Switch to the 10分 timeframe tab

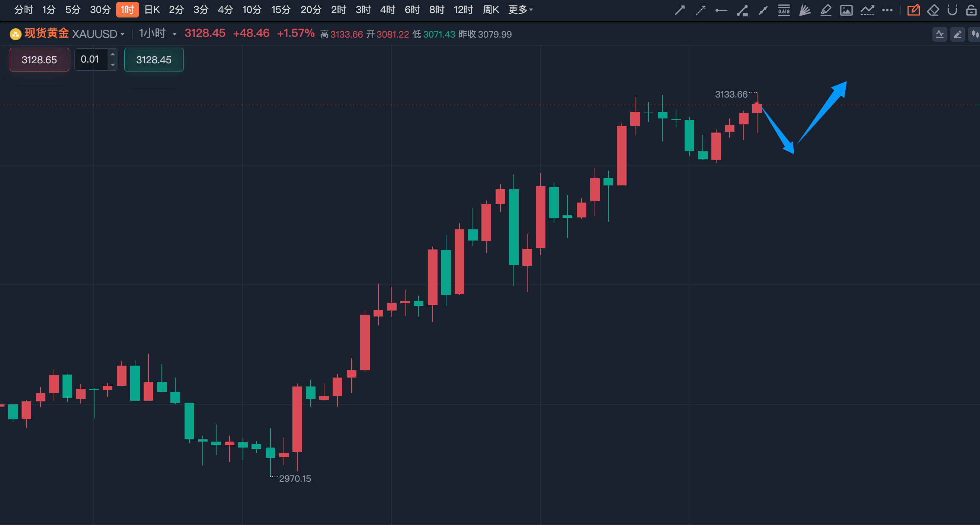(x=252, y=10)
